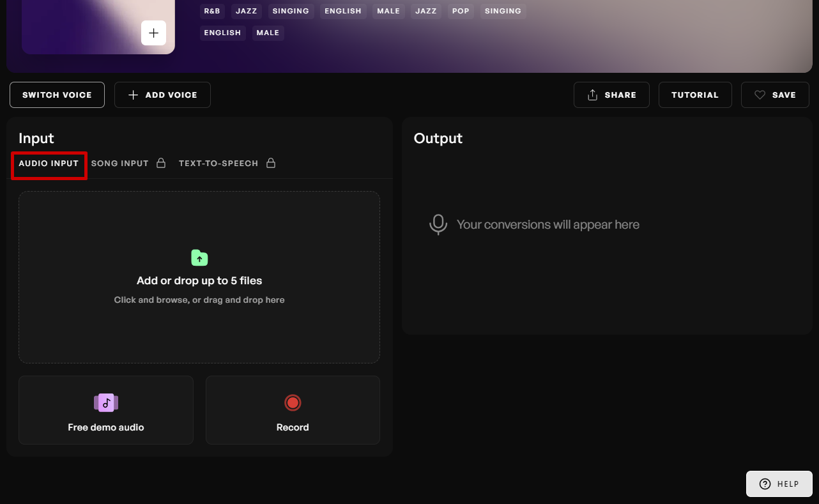
Task: Click the green upload folder icon
Action: coord(199,257)
